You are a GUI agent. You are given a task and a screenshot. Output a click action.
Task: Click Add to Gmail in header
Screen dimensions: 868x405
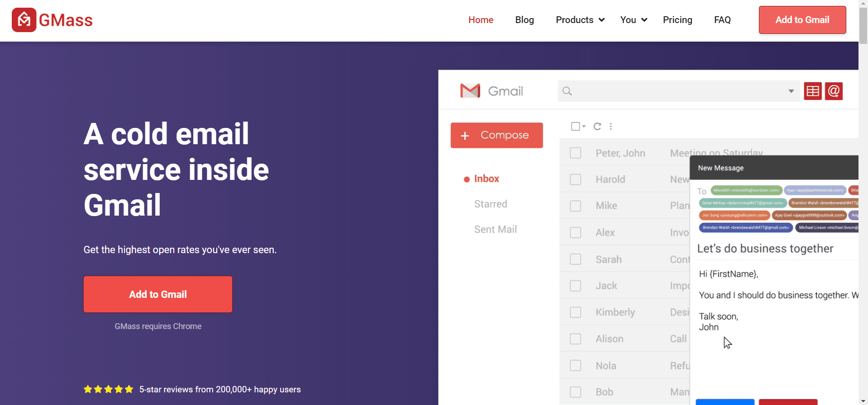click(802, 20)
